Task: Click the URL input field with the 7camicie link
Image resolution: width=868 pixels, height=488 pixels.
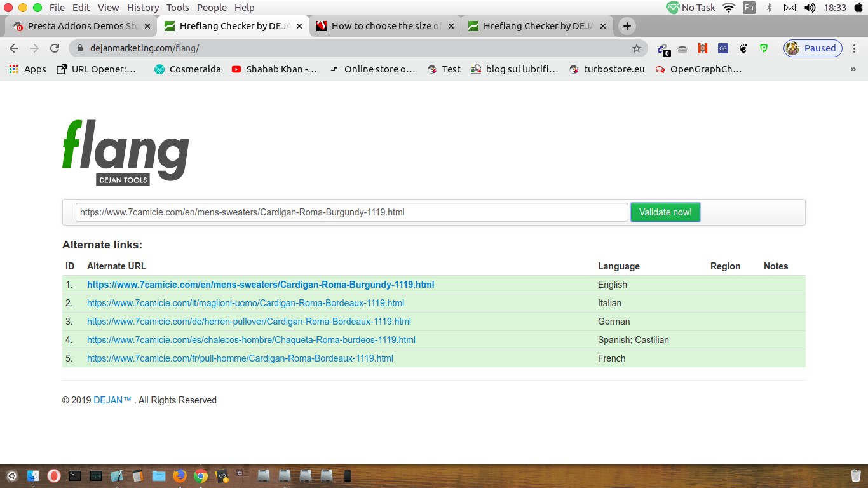Action: (x=352, y=212)
